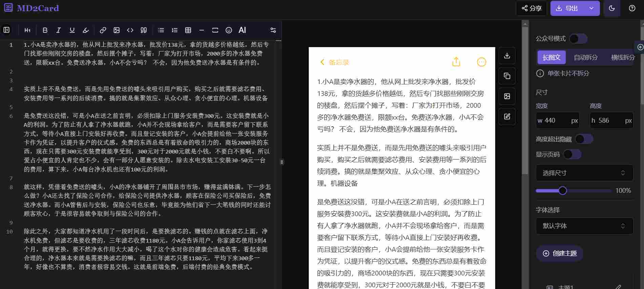
Task: Click the preview pane vertical scrollbar
Action: click(x=525, y=101)
